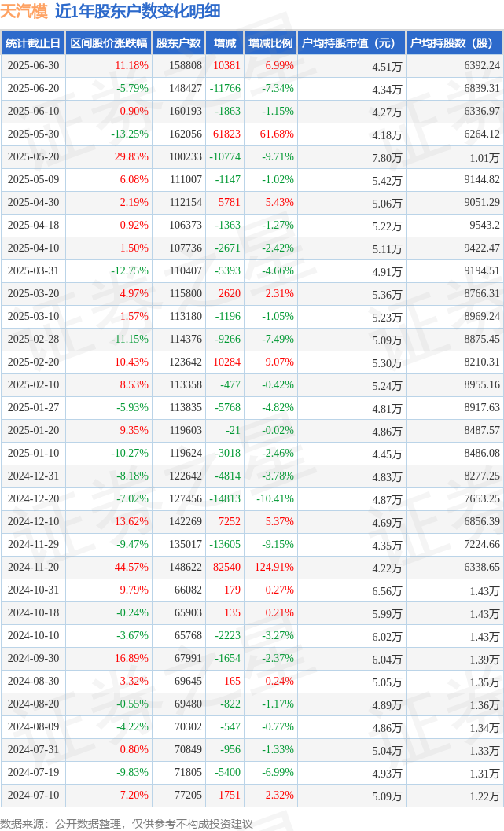Viewport: 504px width, 831px height.
Task: Click the 天汽模 stock name title
Action: click(x=24, y=11)
